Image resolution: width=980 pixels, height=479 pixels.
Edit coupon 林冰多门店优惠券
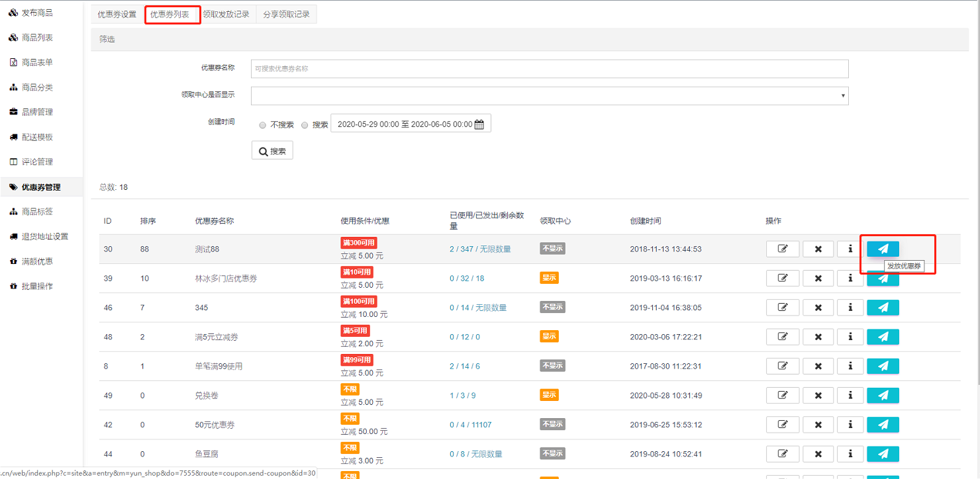click(x=783, y=279)
